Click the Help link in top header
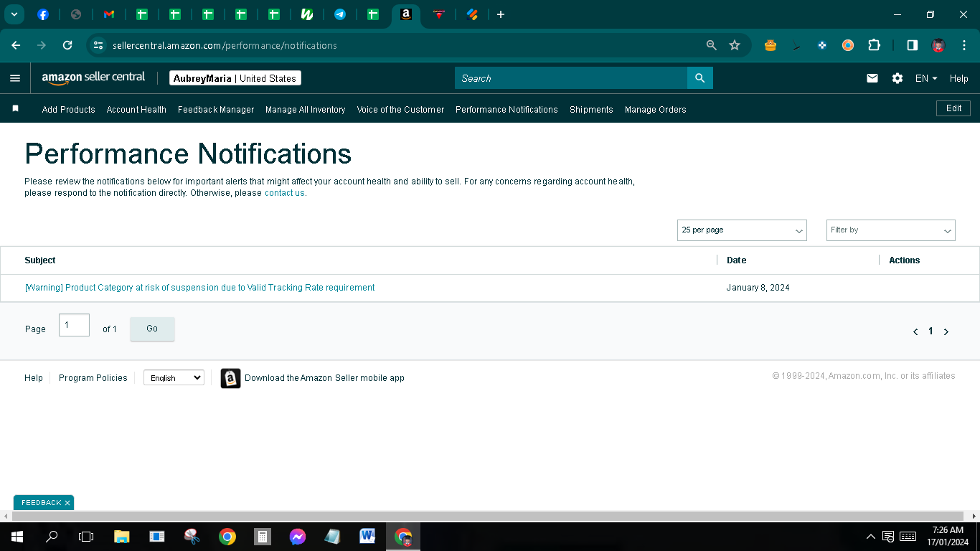The height and width of the screenshot is (551, 980). pyautogui.click(x=959, y=78)
